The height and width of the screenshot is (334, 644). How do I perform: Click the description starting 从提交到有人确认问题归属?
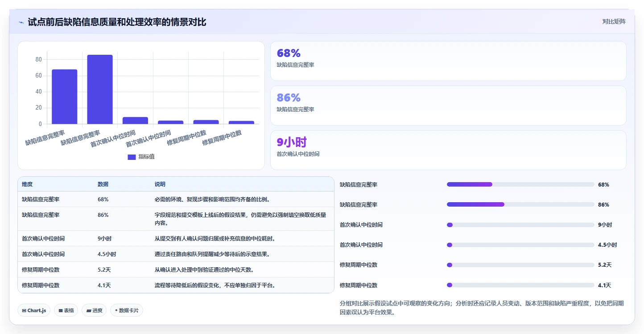click(x=215, y=239)
